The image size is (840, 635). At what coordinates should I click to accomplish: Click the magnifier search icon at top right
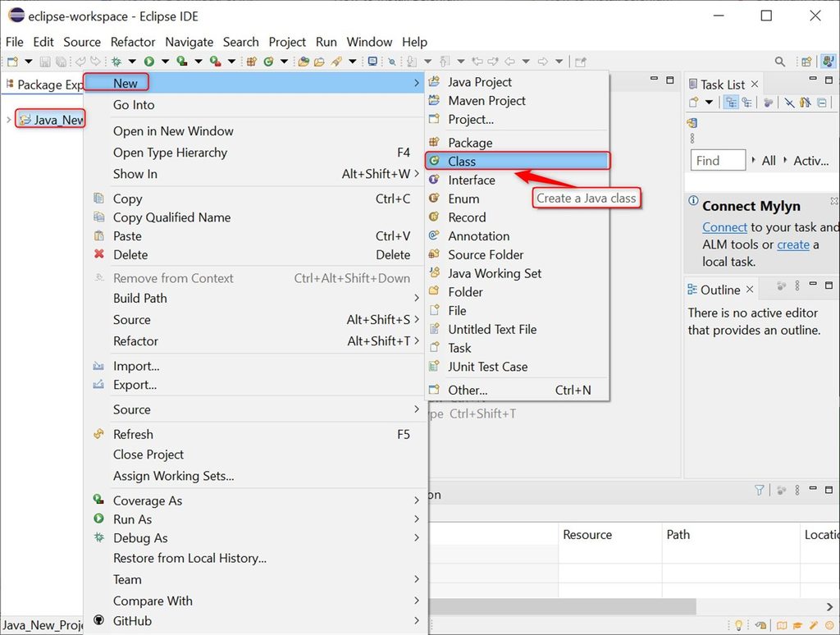780,62
